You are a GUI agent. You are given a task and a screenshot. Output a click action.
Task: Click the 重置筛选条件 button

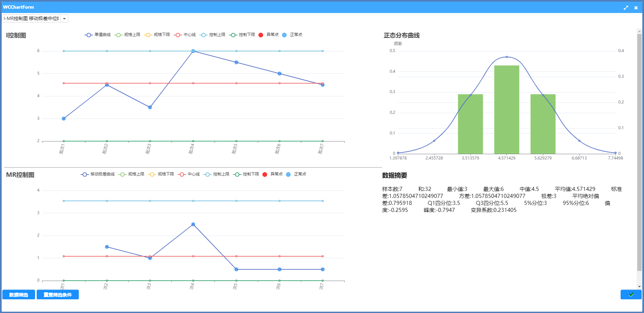[x=58, y=295]
